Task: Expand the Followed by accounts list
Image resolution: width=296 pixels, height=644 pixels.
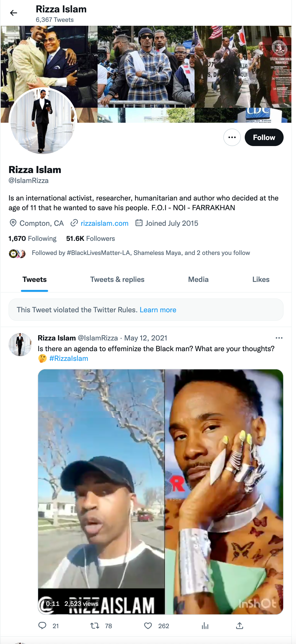Action: pos(140,253)
